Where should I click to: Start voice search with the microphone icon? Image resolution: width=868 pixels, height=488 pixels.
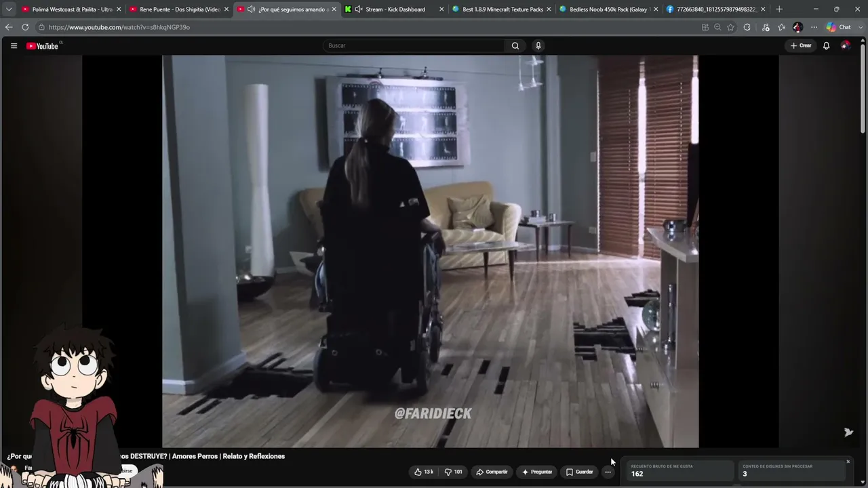538,45
